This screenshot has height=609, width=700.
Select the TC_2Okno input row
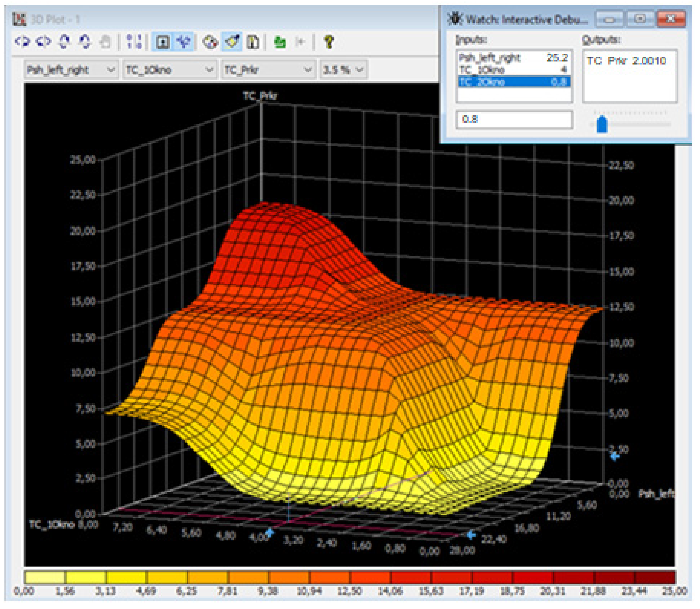[514, 82]
